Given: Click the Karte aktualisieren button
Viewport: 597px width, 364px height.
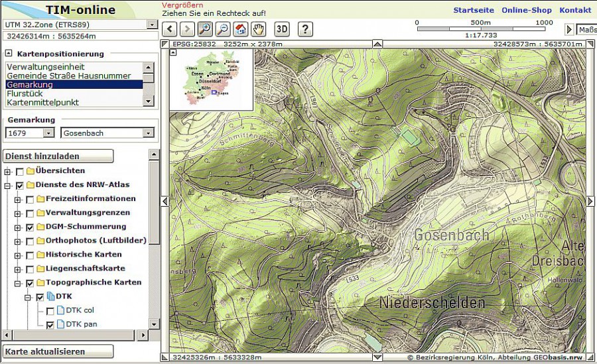Looking at the screenshot, I should [58, 351].
